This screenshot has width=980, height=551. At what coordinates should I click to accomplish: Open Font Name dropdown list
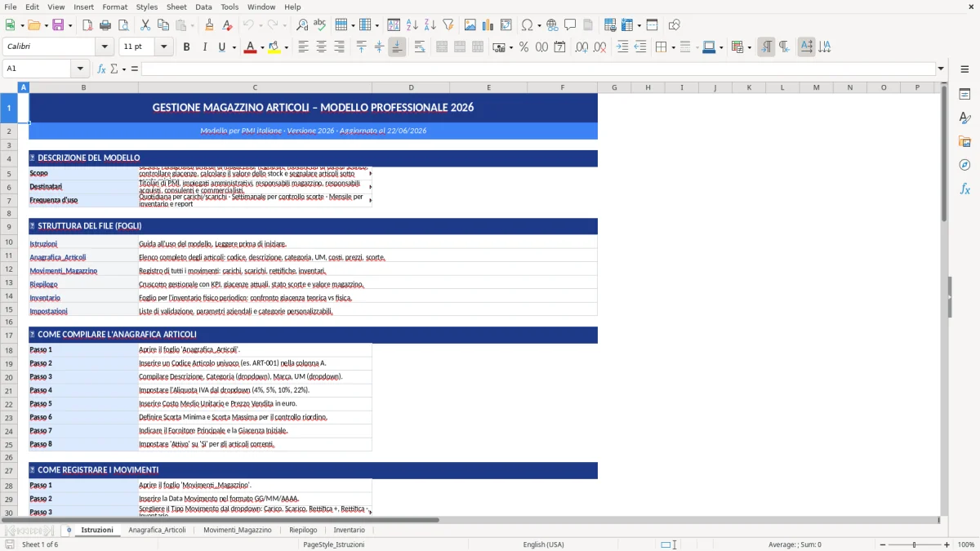105,47
